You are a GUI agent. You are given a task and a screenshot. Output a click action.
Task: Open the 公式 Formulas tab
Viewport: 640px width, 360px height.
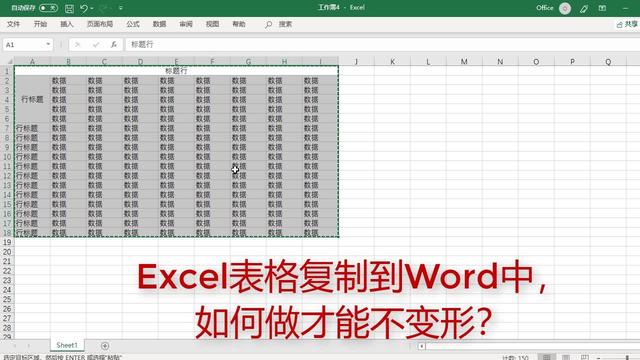pyautogui.click(x=133, y=24)
